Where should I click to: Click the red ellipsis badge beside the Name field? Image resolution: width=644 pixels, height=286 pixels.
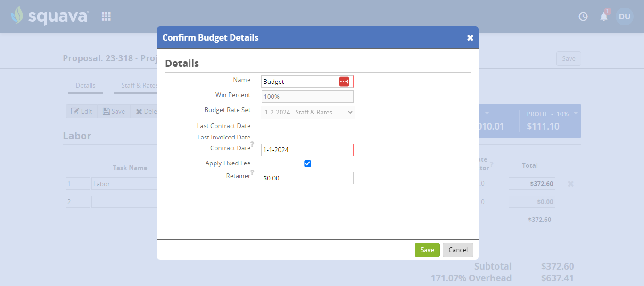point(344,81)
